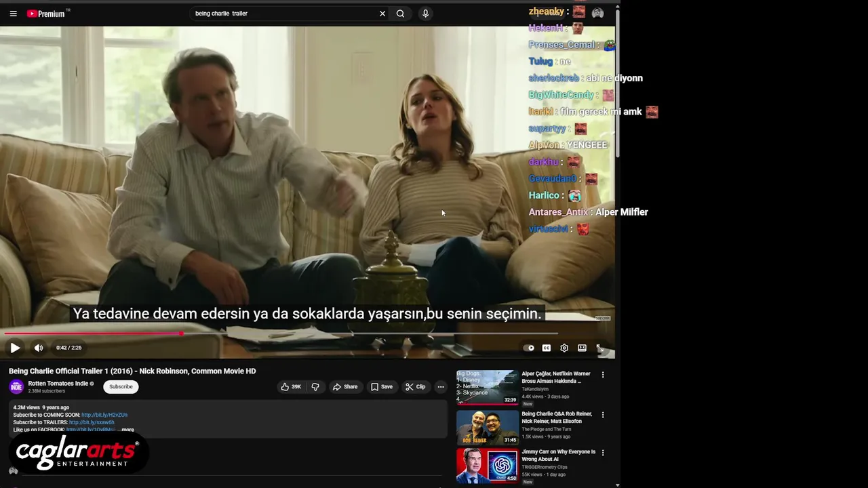Viewport: 868px width, 488px height.
Task: Click chat username BigWhiteCandy
Action: click(x=561, y=95)
